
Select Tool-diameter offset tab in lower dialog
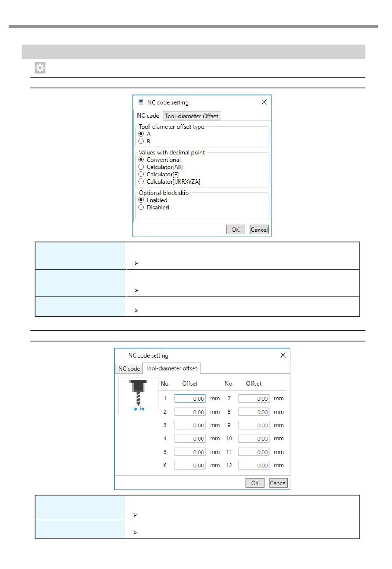(x=172, y=368)
